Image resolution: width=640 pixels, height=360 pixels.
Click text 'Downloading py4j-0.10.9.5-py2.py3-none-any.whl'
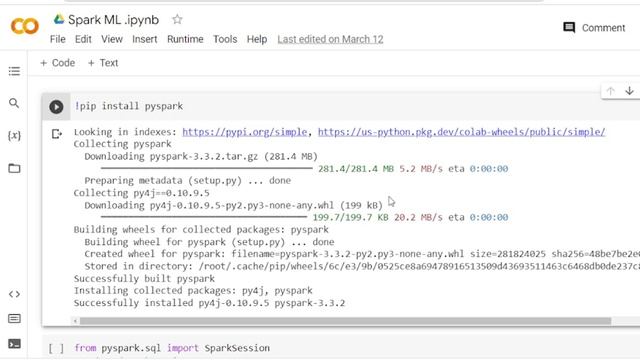pos(209,205)
